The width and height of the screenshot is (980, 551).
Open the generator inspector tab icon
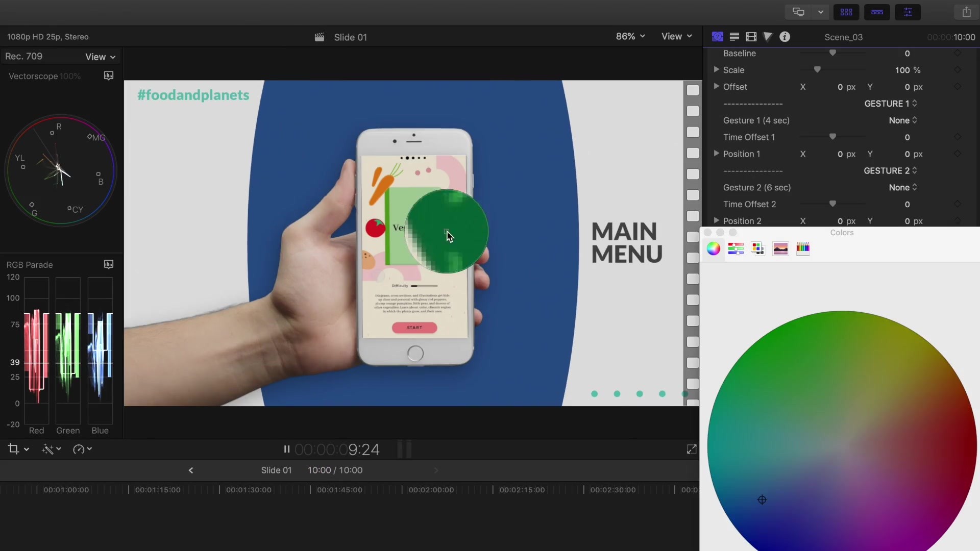coord(718,37)
